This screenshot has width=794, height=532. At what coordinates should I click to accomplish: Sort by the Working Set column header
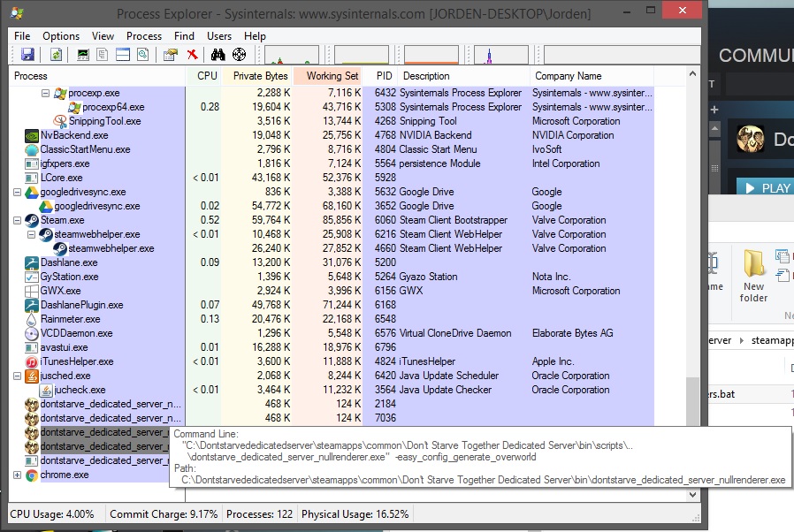[x=332, y=76]
